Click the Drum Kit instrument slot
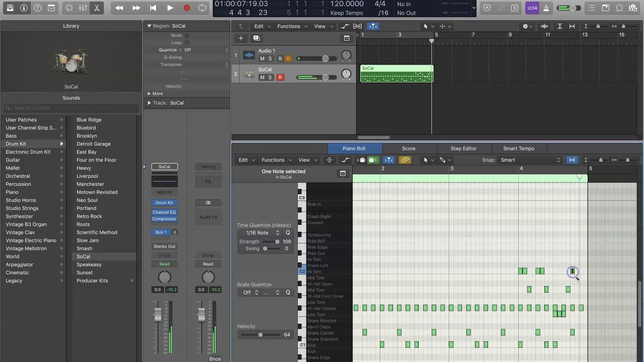 point(165,203)
